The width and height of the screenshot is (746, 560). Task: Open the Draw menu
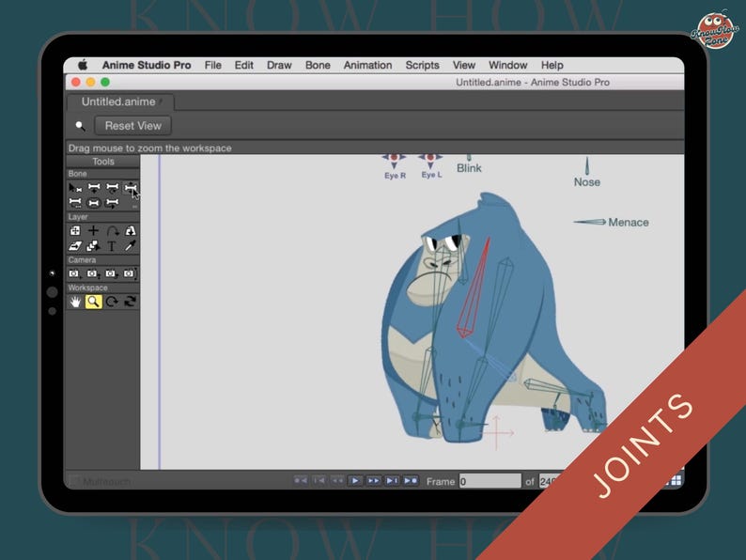[x=279, y=65]
